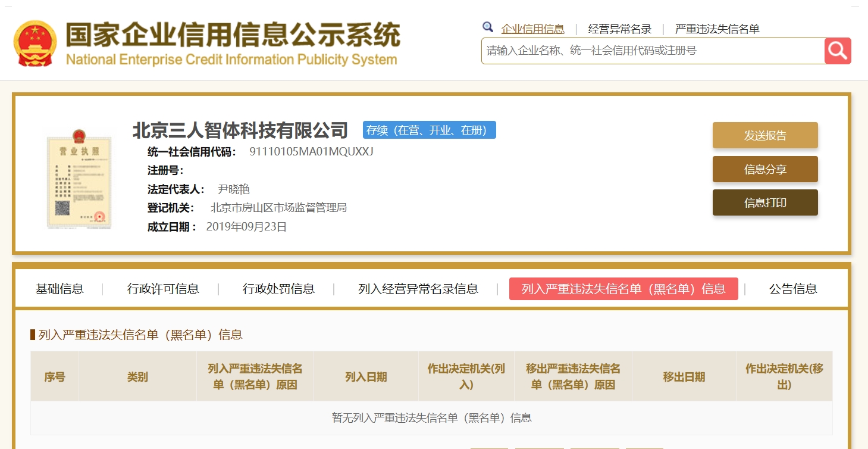
Task: Select the 企业信用信息 search category
Action: (x=533, y=29)
